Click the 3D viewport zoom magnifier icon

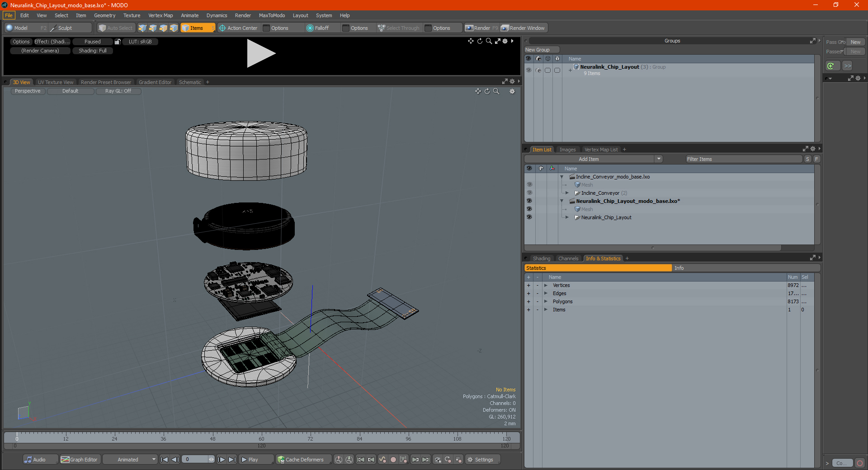click(496, 91)
